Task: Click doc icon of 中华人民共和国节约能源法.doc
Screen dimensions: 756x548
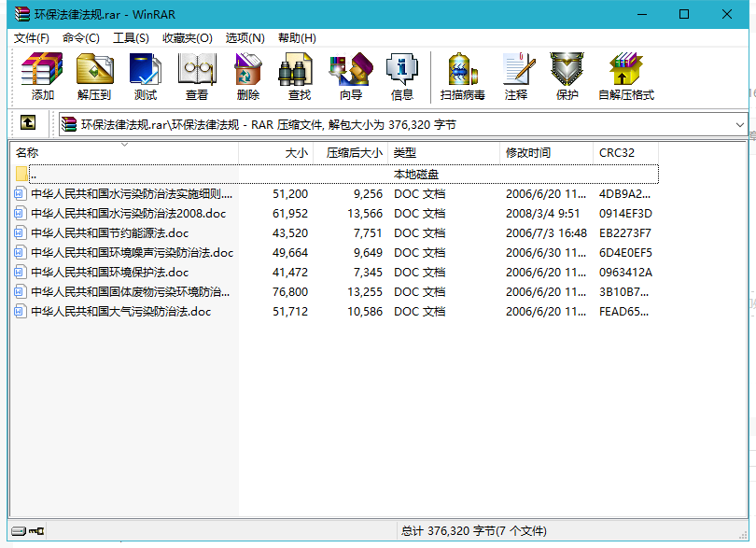Action: 19,233
